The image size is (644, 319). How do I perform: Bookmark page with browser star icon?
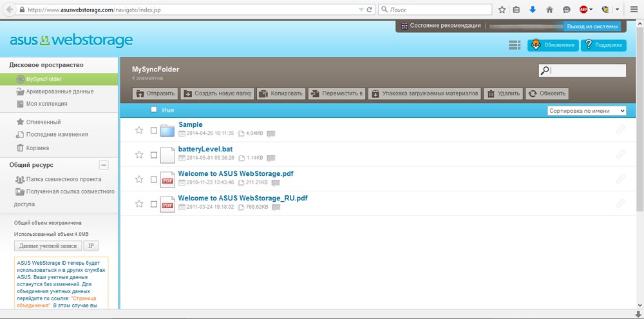tap(502, 10)
